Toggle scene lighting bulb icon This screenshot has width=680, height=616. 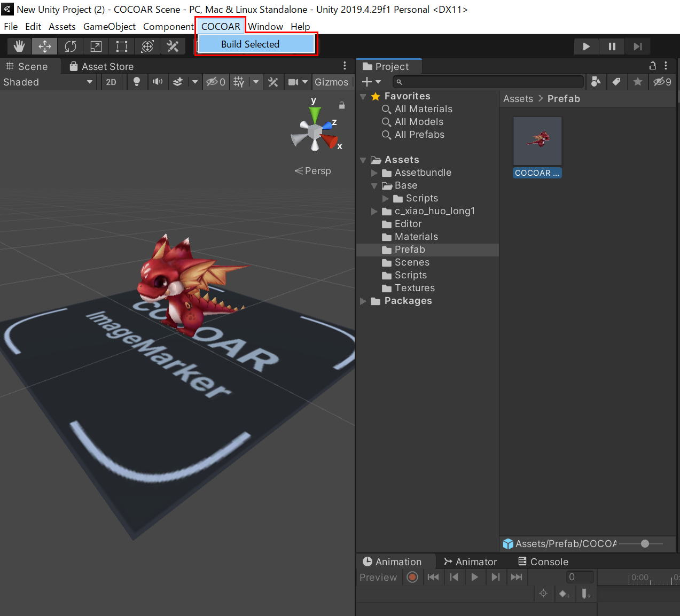click(x=137, y=82)
